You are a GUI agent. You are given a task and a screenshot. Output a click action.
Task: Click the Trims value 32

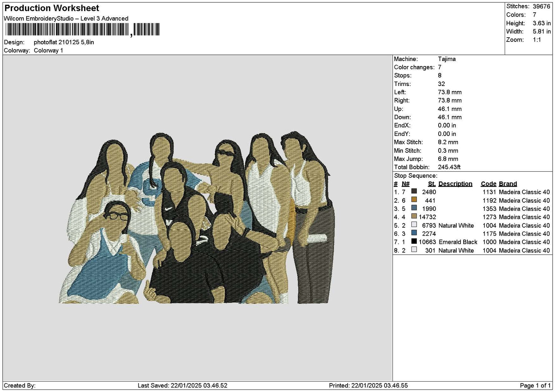(441, 84)
